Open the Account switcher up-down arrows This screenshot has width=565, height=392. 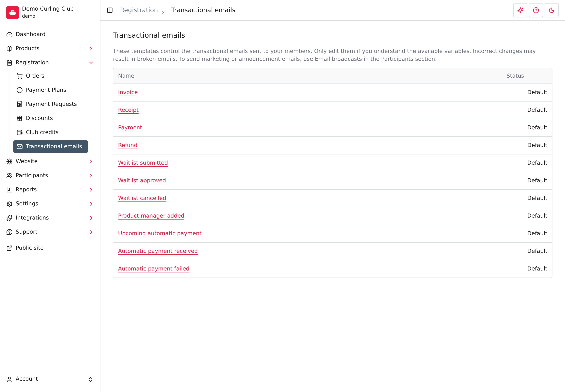point(90,379)
